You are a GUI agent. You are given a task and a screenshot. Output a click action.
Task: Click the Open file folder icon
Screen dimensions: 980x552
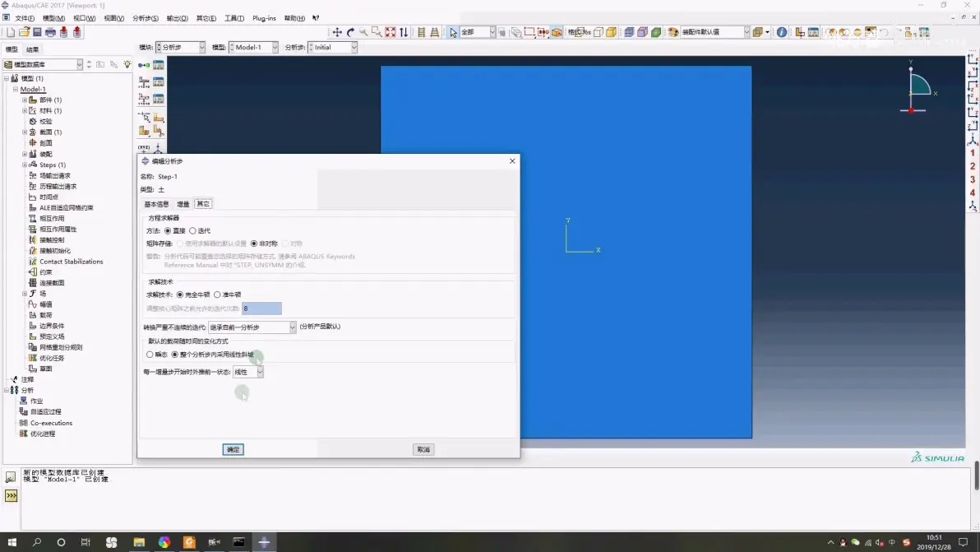coord(24,32)
